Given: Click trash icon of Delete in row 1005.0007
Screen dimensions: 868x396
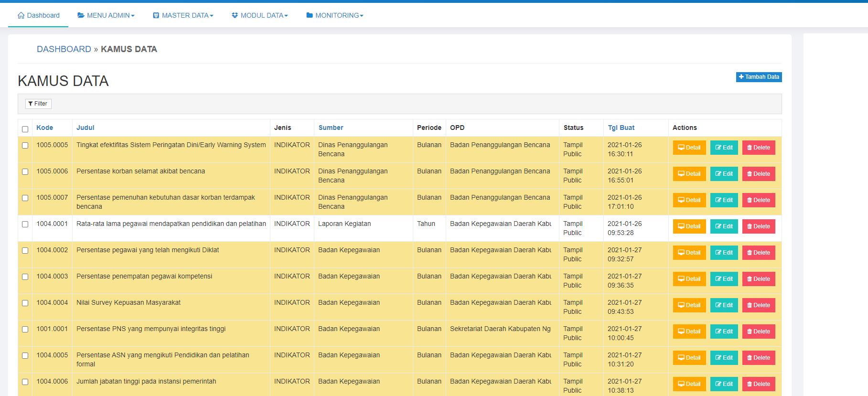Looking at the screenshot, I should [x=750, y=200].
